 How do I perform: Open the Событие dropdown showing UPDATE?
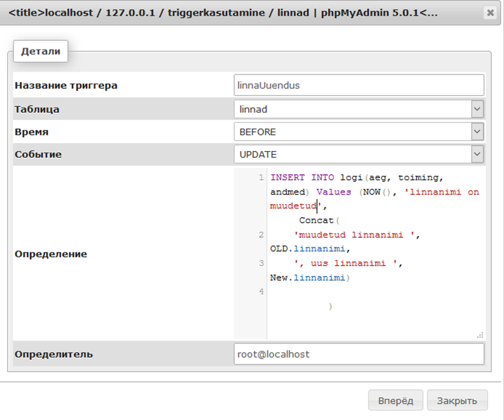[x=359, y=154]
